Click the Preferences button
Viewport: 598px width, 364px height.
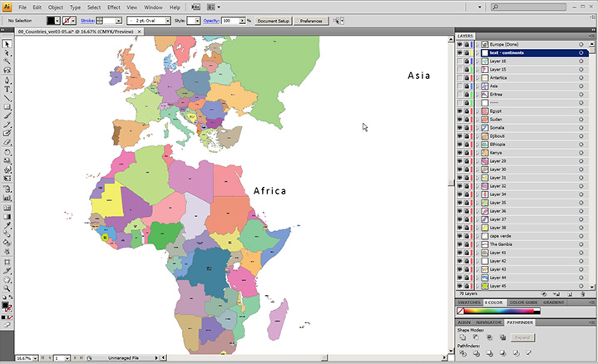click(x=311, y=20)
